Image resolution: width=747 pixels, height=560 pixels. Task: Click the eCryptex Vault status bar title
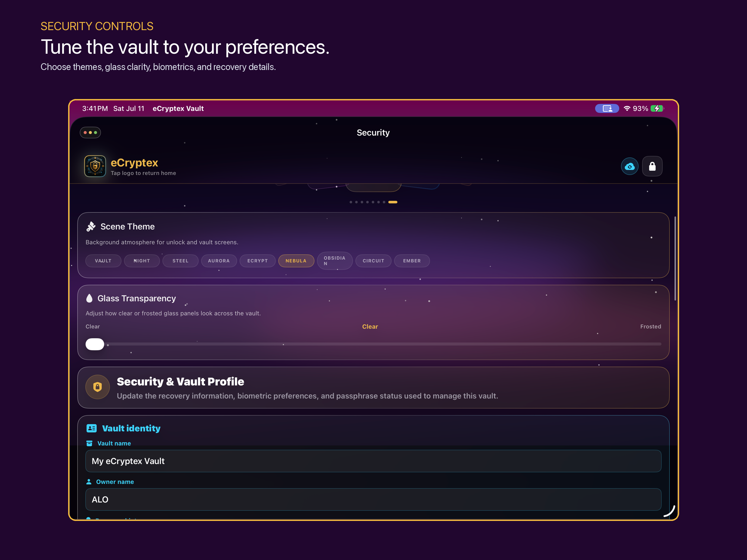click(178, 108)
